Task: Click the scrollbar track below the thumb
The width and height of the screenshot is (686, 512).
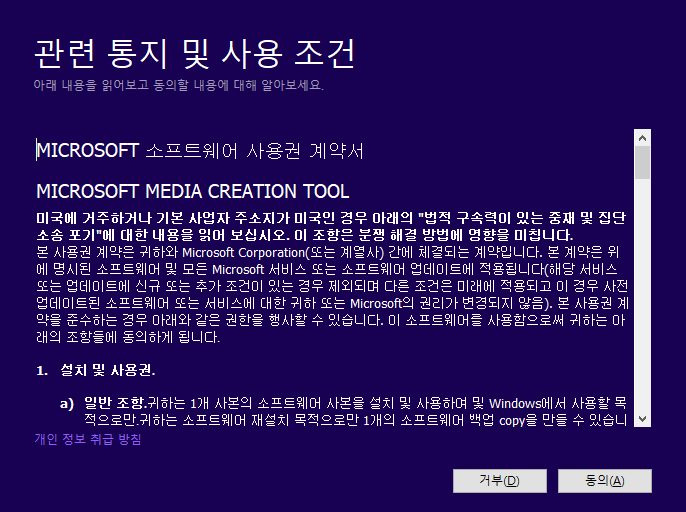Action: (642, 293)
